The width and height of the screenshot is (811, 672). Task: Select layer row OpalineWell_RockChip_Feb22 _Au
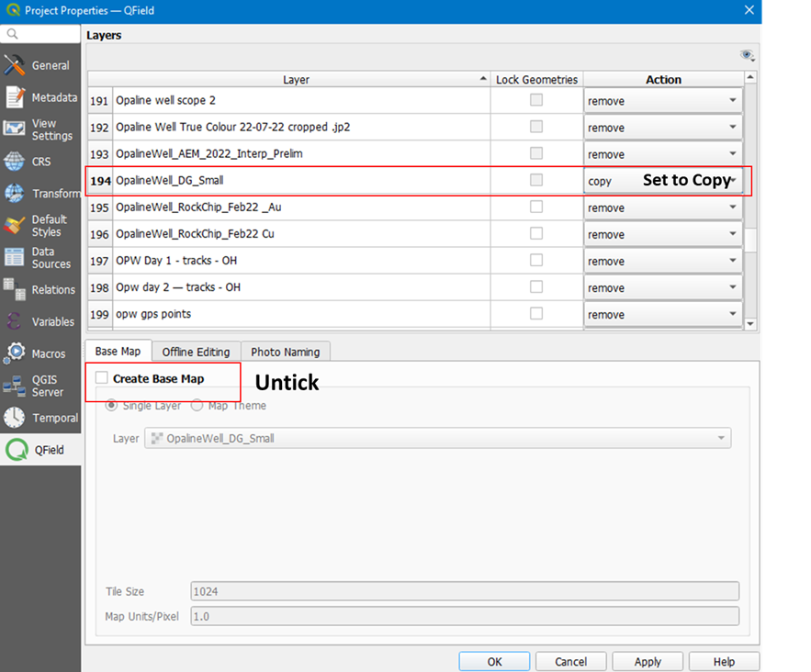pyautogui.click(x=301, y=207)
